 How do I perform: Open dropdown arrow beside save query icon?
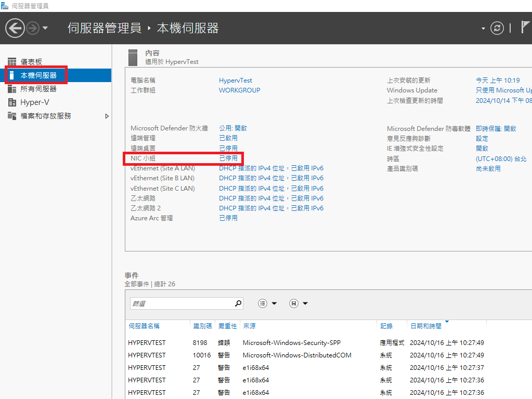[x=305, y=303]
